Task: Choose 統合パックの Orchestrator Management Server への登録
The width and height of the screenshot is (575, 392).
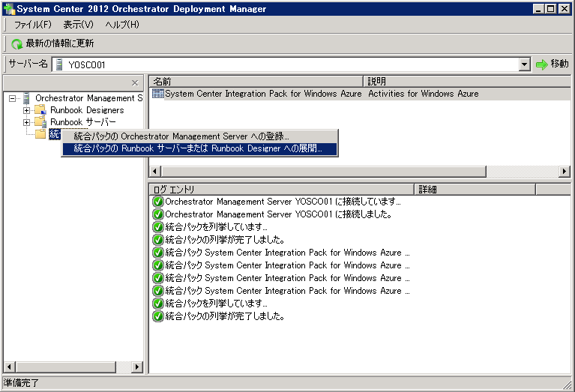Action: click(199, 136)
